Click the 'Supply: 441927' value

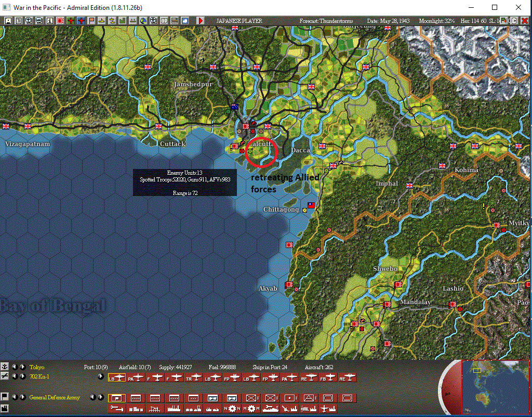[x=176, y=367]
